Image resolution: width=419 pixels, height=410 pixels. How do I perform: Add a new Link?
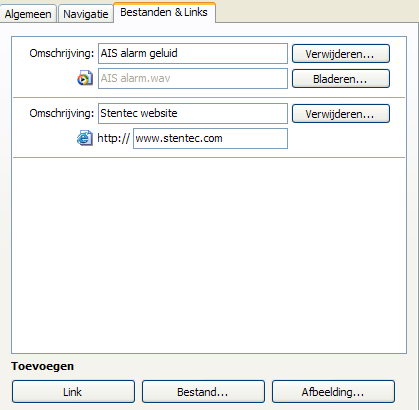coord(73,392)
